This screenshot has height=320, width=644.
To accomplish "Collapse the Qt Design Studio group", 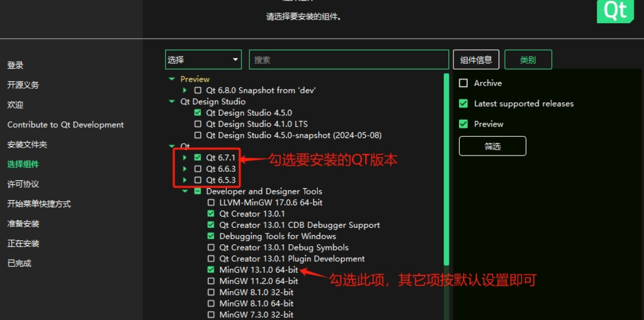I will [x=172, y=101].
